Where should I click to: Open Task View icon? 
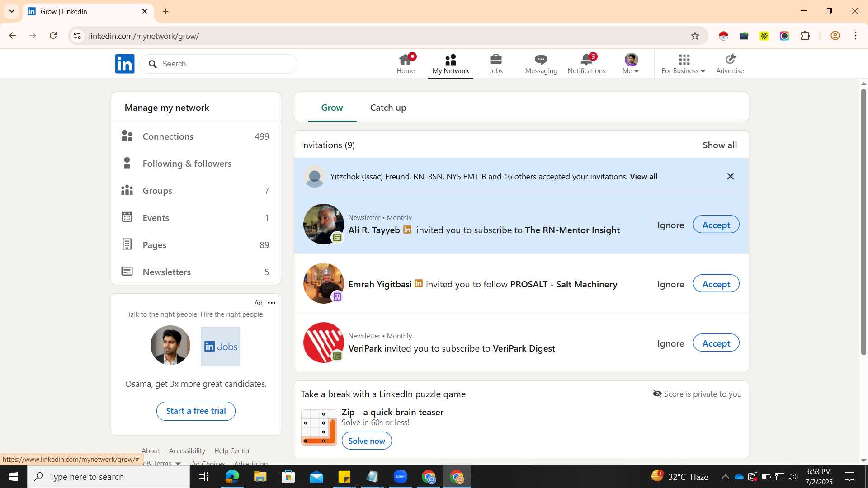pos(203,477)
